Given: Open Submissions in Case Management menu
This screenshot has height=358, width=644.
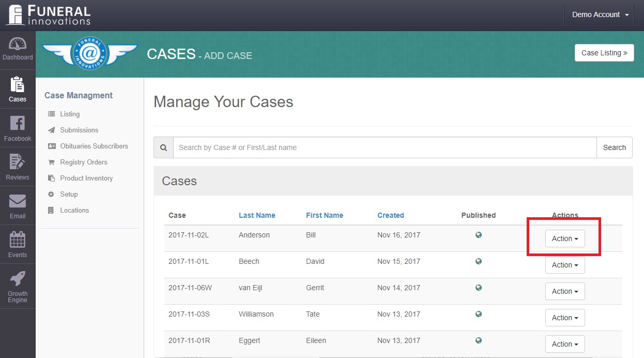Looking at the screenshot, I should (x=79, y=130).
